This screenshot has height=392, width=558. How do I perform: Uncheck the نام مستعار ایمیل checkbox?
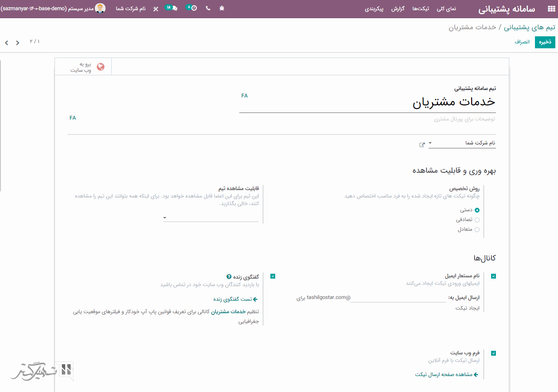[x=493, y=276]
